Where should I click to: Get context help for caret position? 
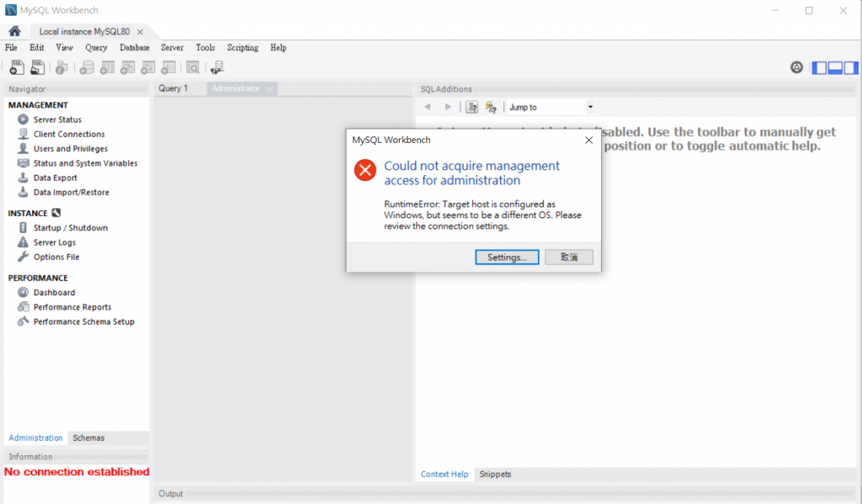[x=471, y=107]
